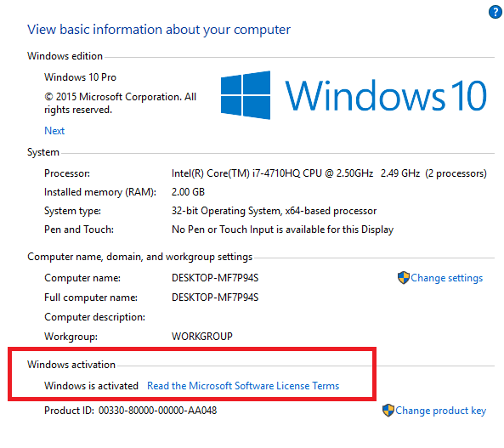Click the Processor: label
Viewport: 504px width, 448px height.
67,173
